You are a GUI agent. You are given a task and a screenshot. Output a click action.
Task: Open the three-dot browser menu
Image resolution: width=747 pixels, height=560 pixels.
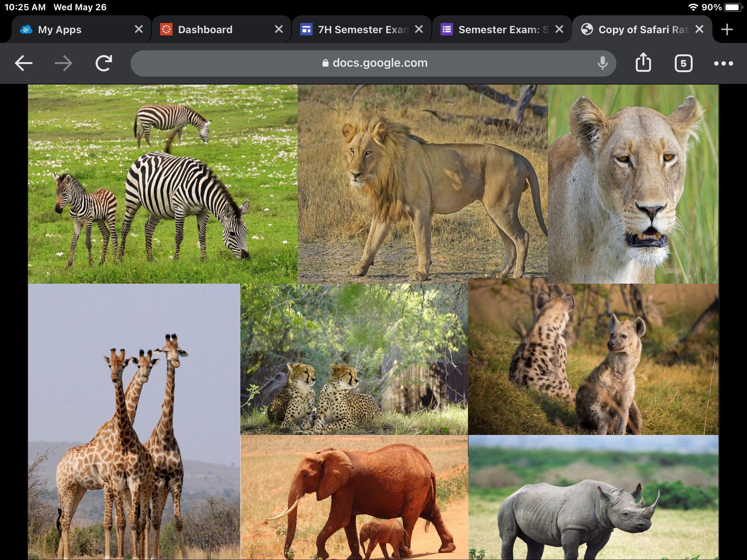click(x=723, y=63)
